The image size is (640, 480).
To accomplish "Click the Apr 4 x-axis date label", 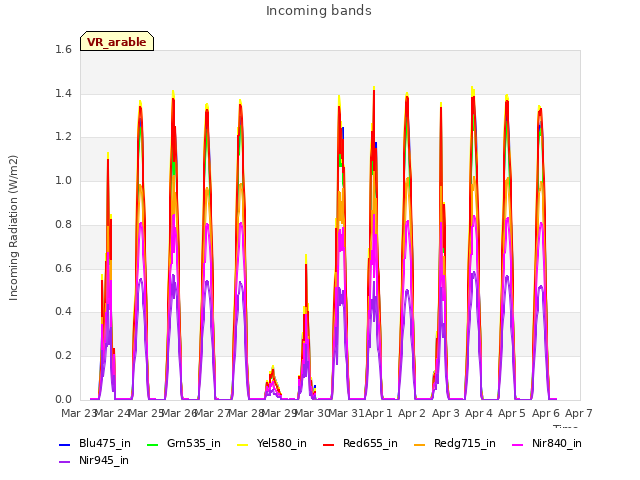I will tap(479, 413).
